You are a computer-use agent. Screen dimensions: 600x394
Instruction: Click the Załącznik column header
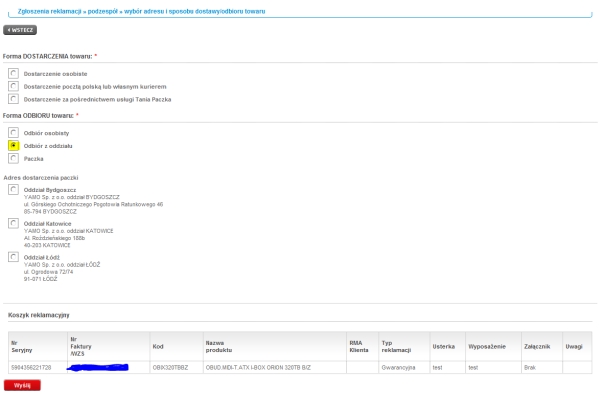(x=542, y=347)
